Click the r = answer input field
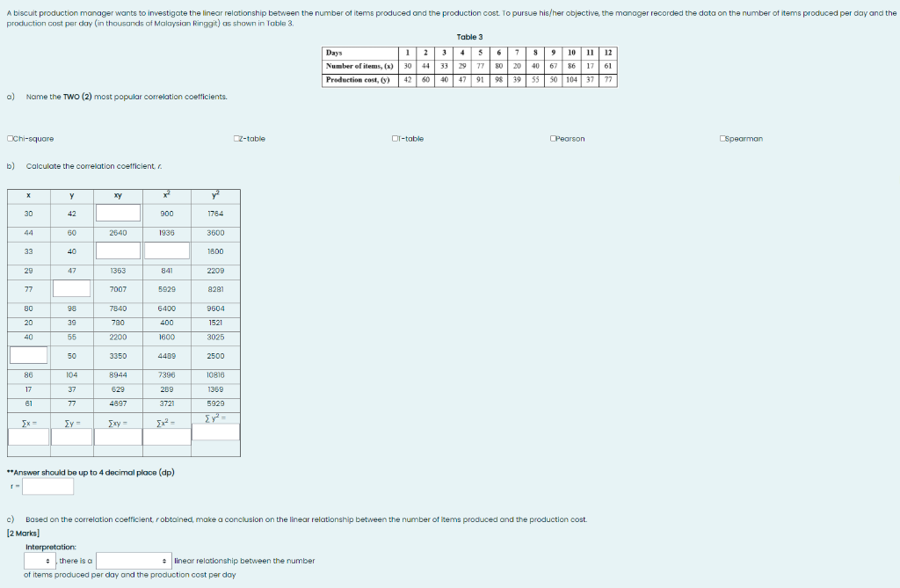 tap(48, 487)
